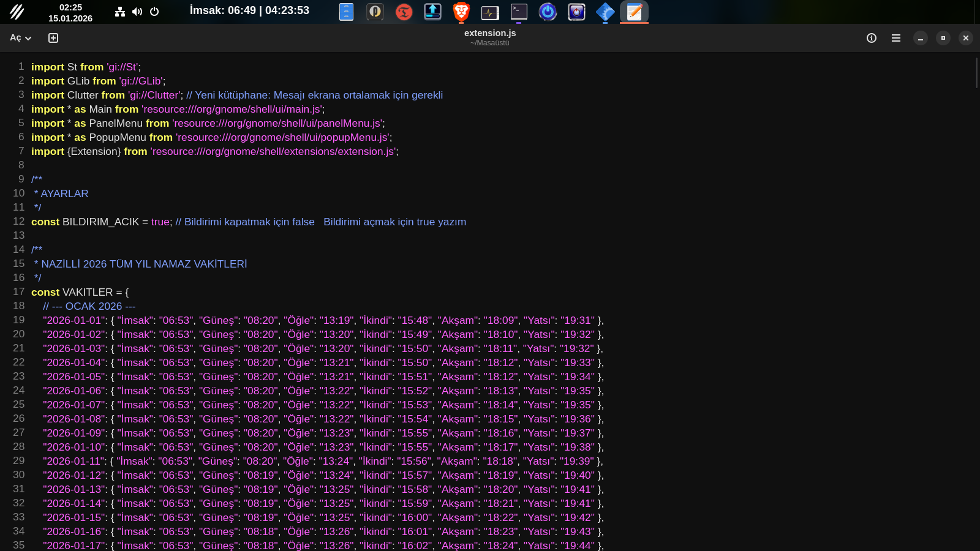Screen dimensions: 980x551
Task: Click the file manager drawer icon in panel
Action: click(x=346, y=12)
